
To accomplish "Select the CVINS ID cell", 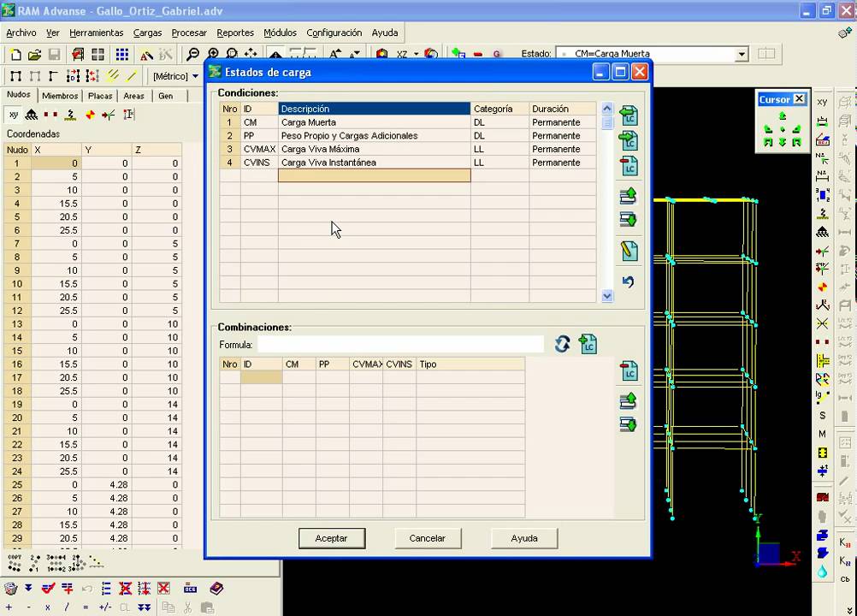I will [260, 163].
